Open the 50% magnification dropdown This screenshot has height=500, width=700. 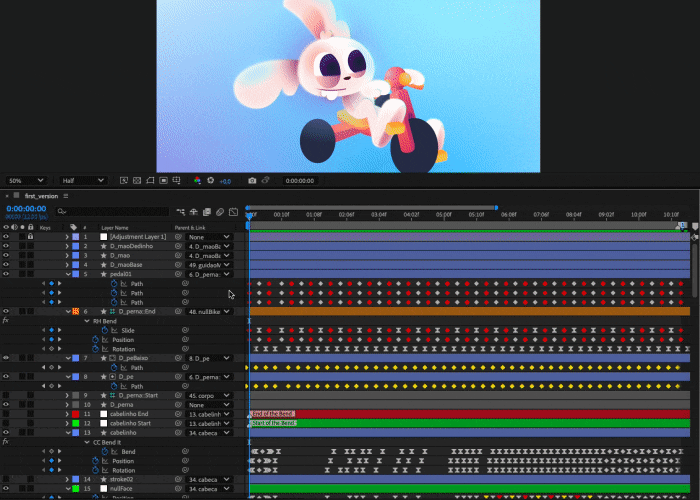click(26, 180)
